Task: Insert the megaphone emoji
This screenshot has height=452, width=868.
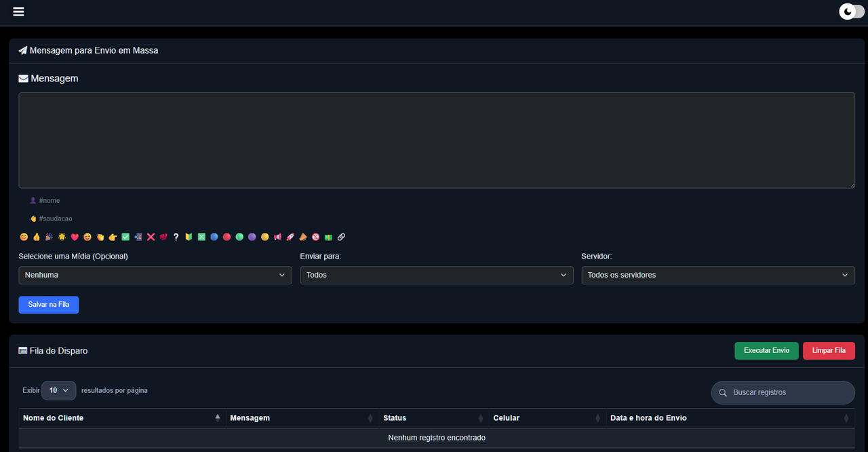Action: click(277, 237)
